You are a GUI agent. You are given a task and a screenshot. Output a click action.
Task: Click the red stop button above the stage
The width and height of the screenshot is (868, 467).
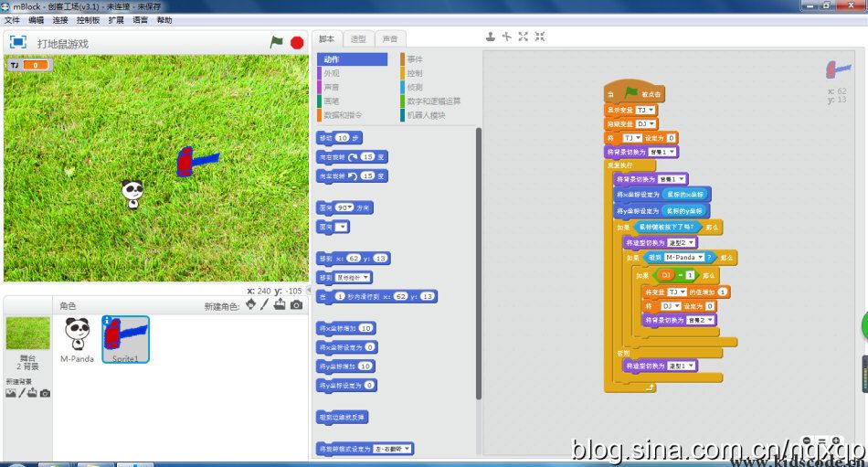297,43
